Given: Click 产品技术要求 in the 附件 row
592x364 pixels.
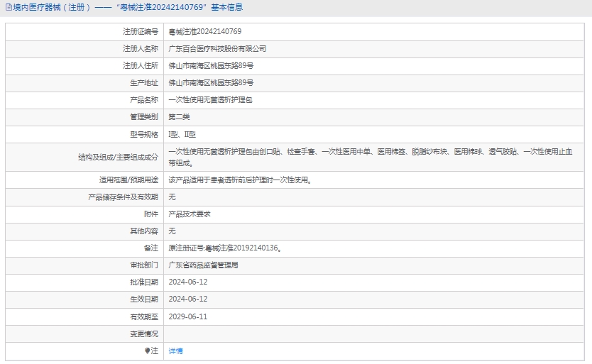Looking at the screenshot, I should coord(189,214).
